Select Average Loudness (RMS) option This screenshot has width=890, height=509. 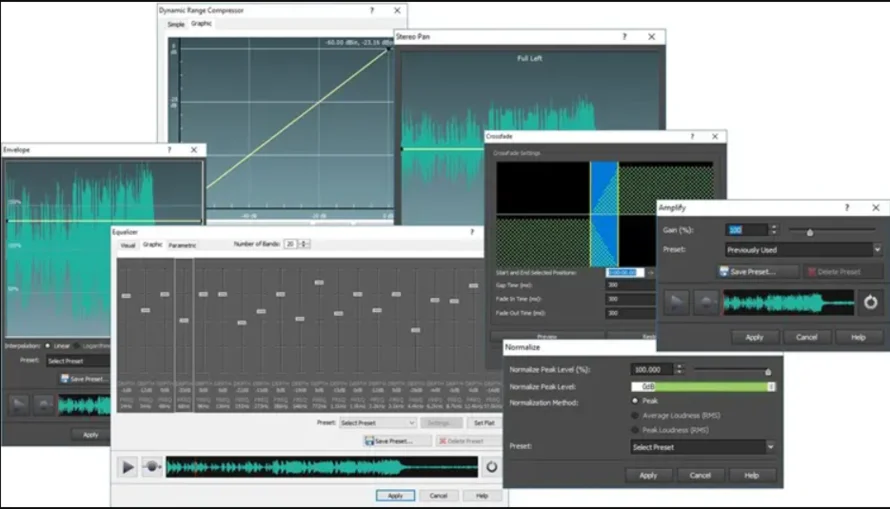(x=635, y=416)
